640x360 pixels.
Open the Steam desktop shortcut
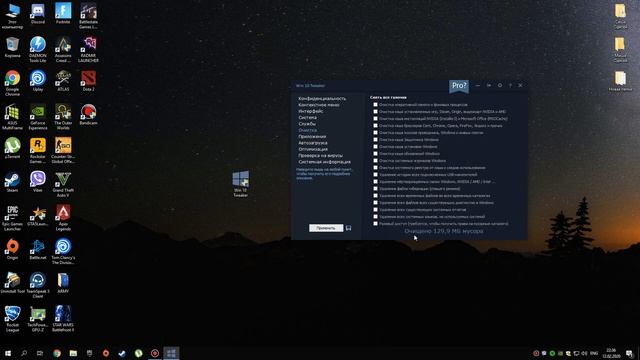coord(12,182)
